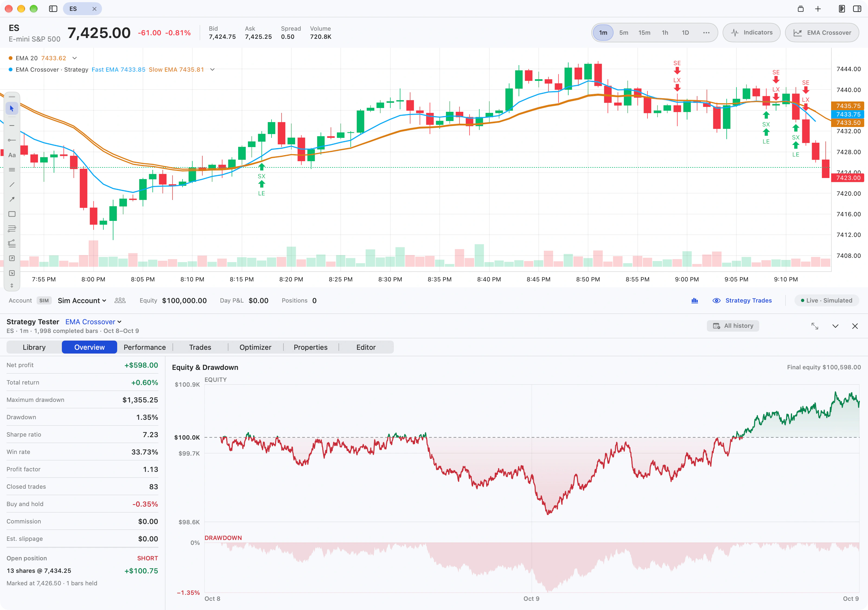Image resolution: width=868 pixels, height=610 pixels.
Task: Open the Optimizer tab
Action: pos(255,347)
